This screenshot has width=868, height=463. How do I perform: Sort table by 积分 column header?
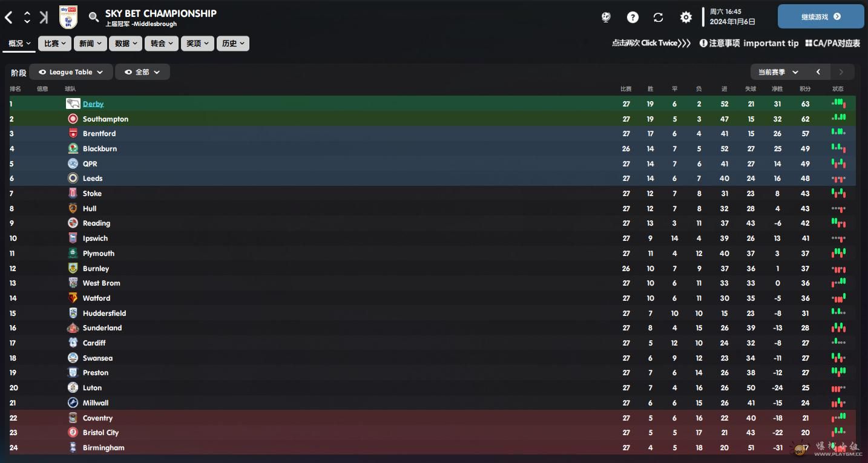coord(805,89)
